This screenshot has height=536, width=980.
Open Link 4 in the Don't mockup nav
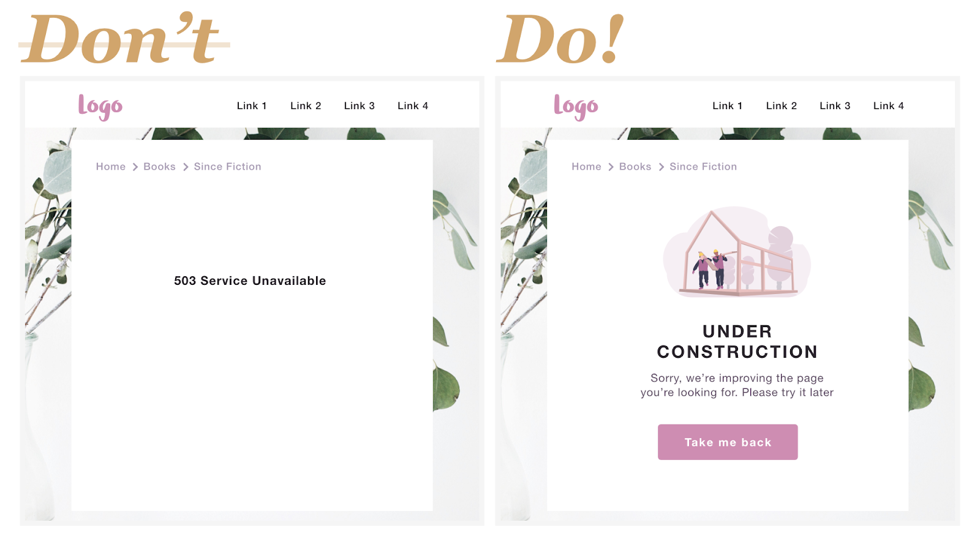tap(413, 106)
